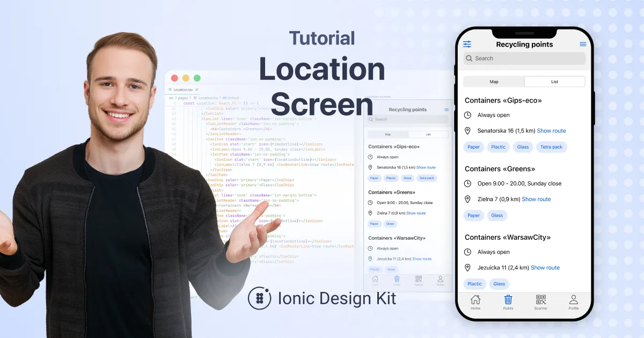Toggle the Tetra pack filter chip
The width and height of the screenshot is (644, 338).
[552, 146]
